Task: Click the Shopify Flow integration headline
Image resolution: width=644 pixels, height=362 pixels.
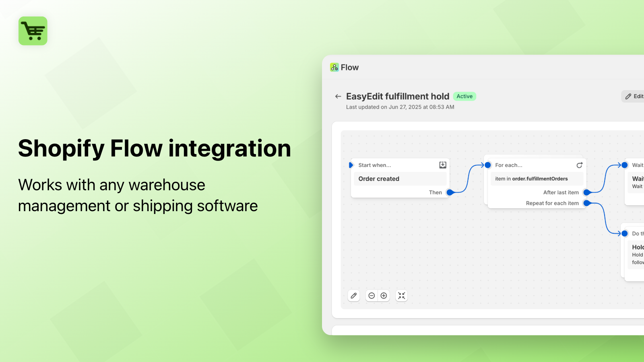Action: coord(155,148)
